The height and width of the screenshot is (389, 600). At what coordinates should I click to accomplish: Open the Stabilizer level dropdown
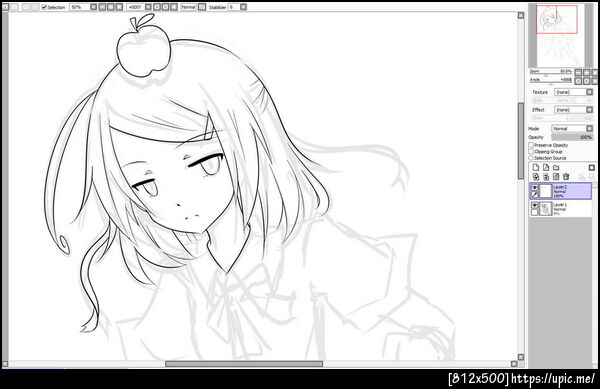[243, 7]
